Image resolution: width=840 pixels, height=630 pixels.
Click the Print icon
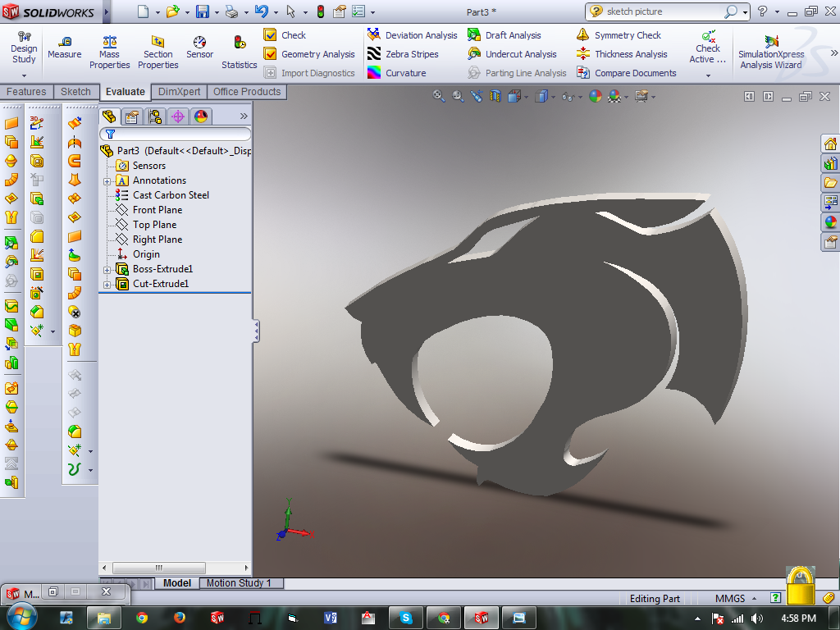click(231, 11)
